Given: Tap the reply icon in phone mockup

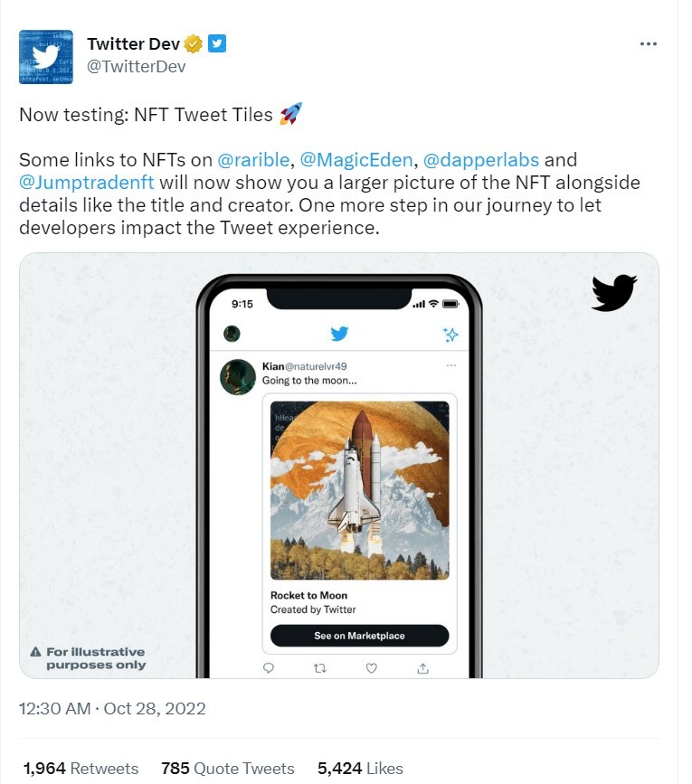Looking at the screenshot, I should click(x=269, y=668).
